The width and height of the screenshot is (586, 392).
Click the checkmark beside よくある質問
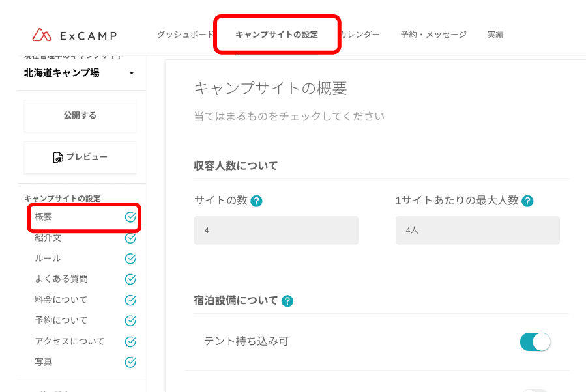tap(130, 279)
